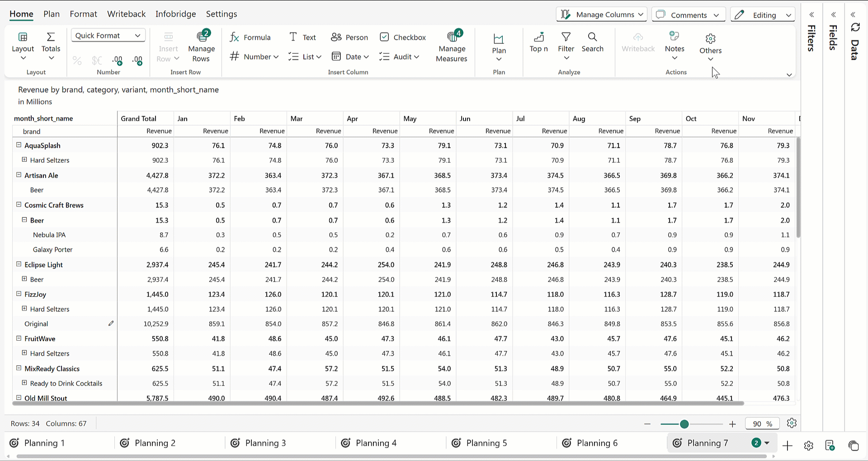Open Manage Measures
This screenshot has height=461, width=868.
coord(452,47)
